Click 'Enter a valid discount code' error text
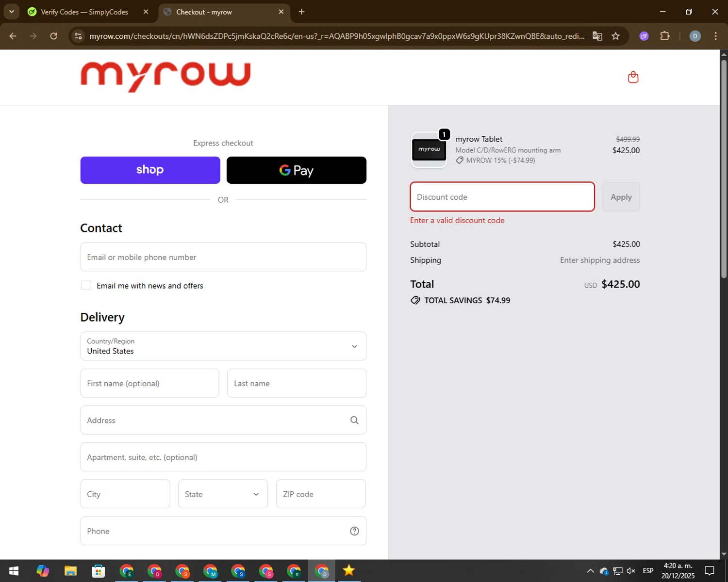Viewport: 728px width, 582px height. (x=457, y=220)
